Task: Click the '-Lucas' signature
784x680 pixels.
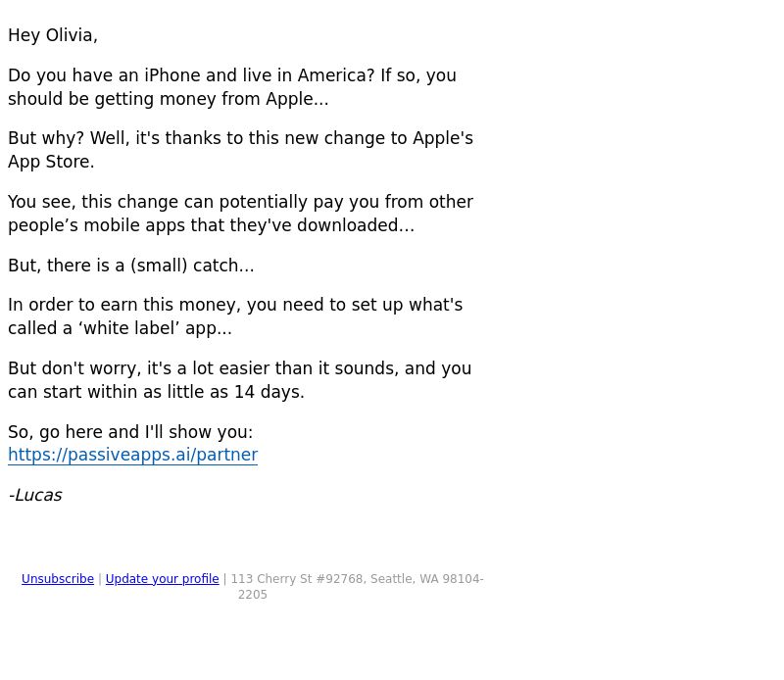Action: [35, 495]
